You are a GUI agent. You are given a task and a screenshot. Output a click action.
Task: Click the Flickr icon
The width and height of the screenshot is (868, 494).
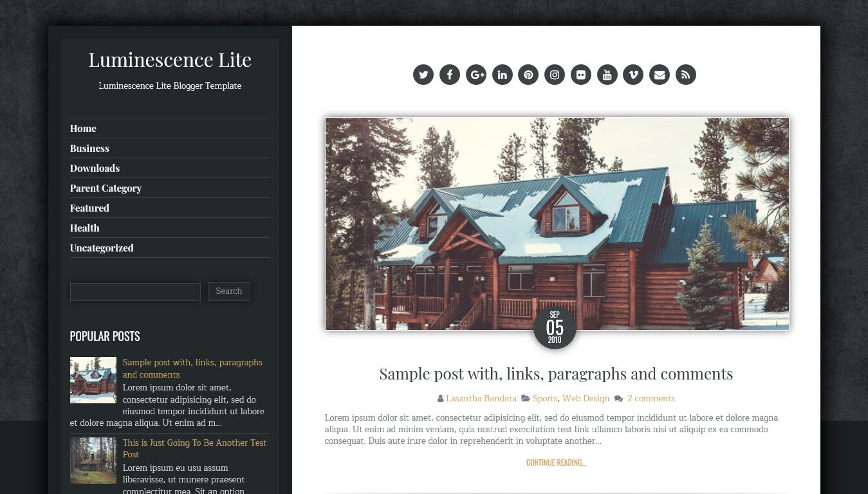(x=581, y=75)
